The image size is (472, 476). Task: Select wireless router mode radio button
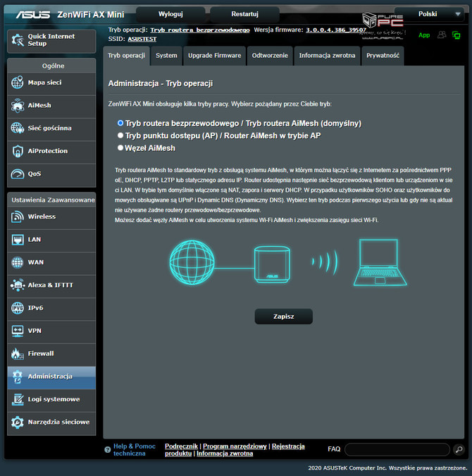pos(120,123)
